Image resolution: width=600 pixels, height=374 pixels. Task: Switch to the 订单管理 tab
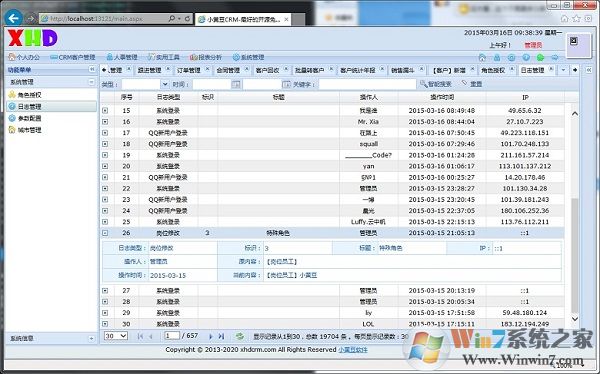pos(189,70)
